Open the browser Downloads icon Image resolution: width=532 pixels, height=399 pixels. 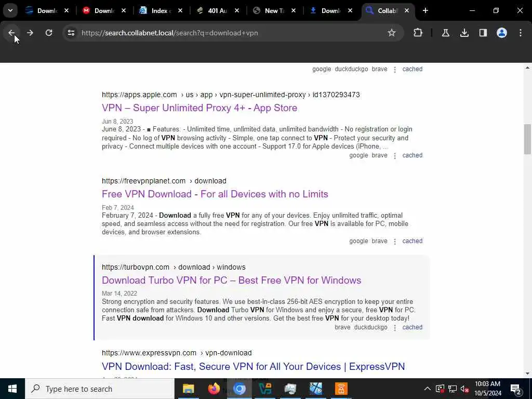pyautogui.click(x=464, y=33)
